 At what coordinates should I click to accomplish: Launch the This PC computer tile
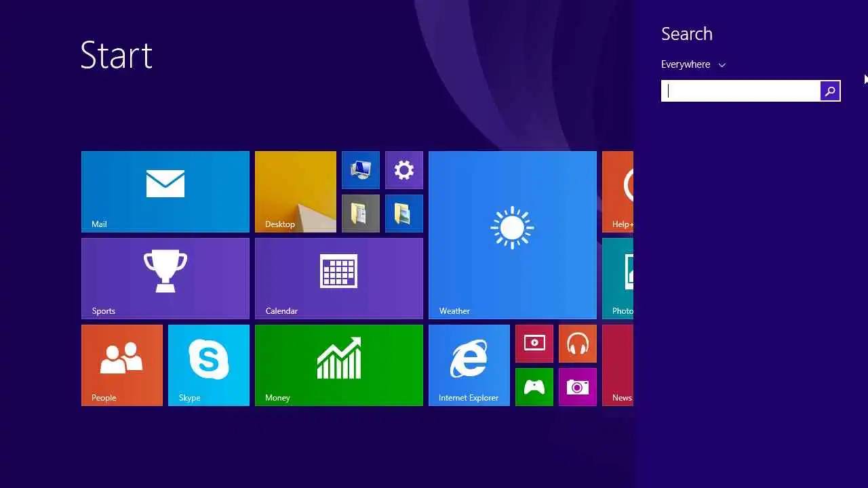tap(361, 170)
